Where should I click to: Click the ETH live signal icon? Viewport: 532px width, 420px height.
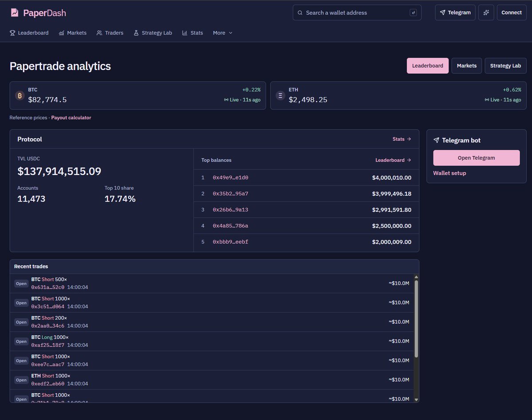pyautogui.click(x=487, y=100)
